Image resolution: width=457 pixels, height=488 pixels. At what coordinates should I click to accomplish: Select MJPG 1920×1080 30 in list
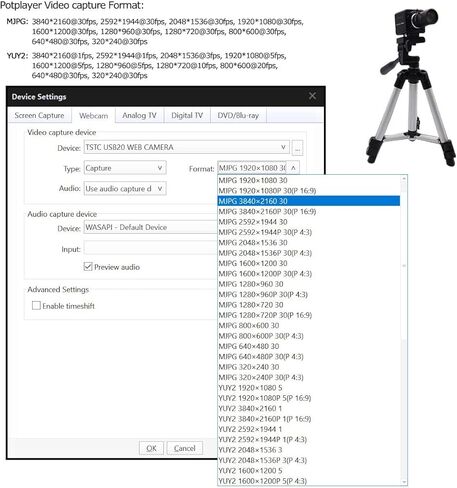pyautogui.click(x=309, y=180)
